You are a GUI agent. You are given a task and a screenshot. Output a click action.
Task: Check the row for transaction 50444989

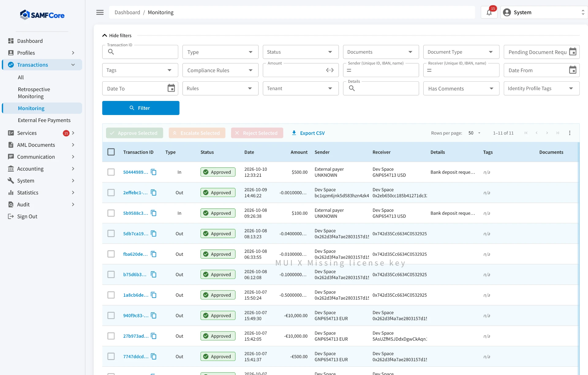(x=111, y=172)
